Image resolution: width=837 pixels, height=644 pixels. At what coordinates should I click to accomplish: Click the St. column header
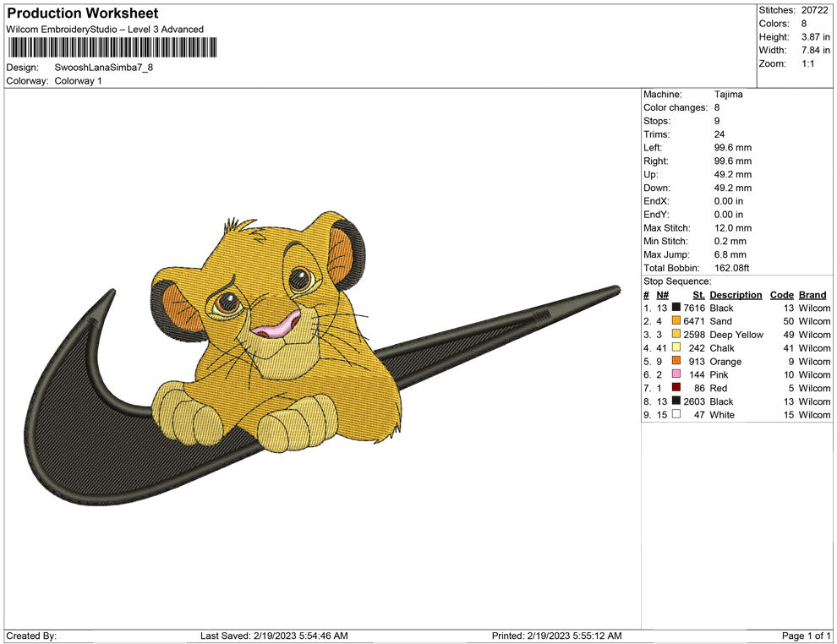pyautogui.click(x=698, y=294)
